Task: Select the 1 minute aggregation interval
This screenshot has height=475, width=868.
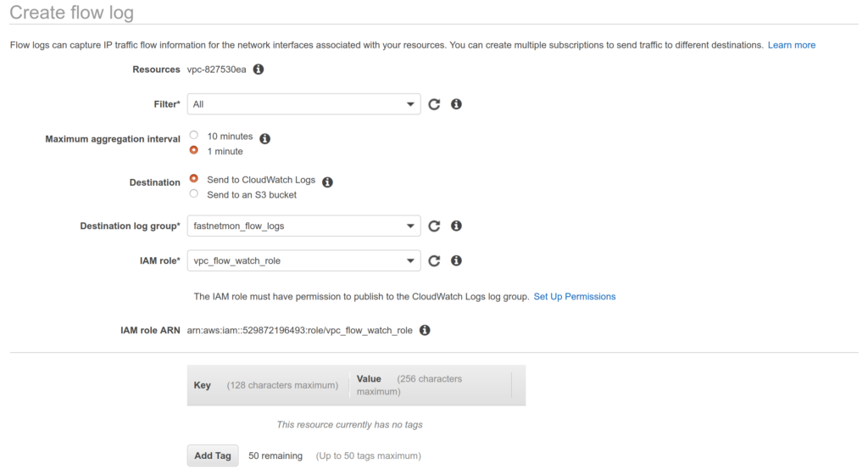Action: pos(194,150)
